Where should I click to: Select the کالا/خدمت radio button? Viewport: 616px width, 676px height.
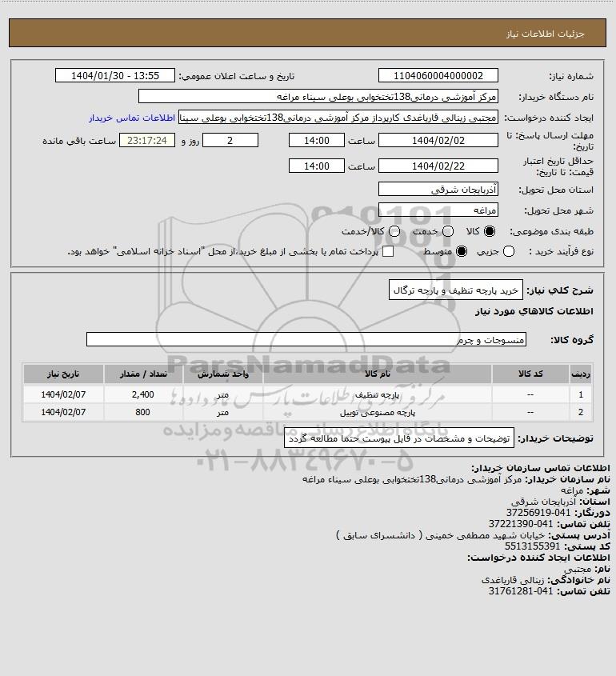(x=394, y=231)
